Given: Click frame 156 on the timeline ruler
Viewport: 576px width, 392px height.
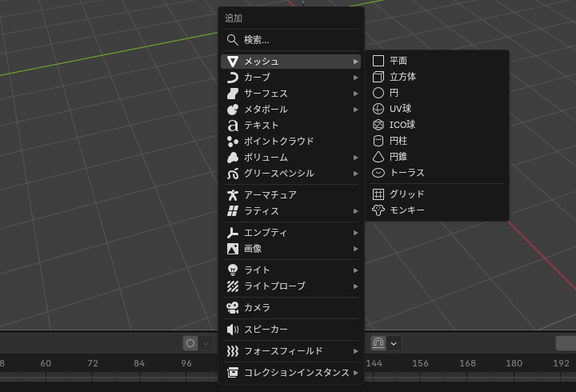Looking at the screenshot, I should click(420, 363).
